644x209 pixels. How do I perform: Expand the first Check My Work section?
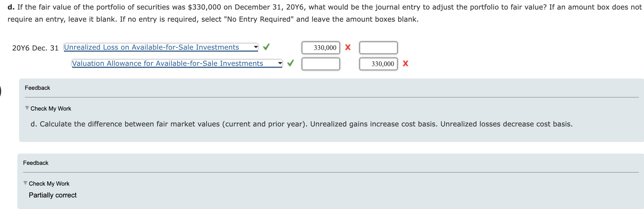tap(51, 109)
